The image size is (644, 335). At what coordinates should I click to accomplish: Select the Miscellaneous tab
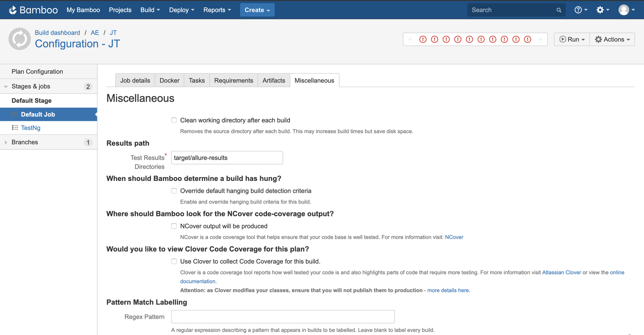315,80
